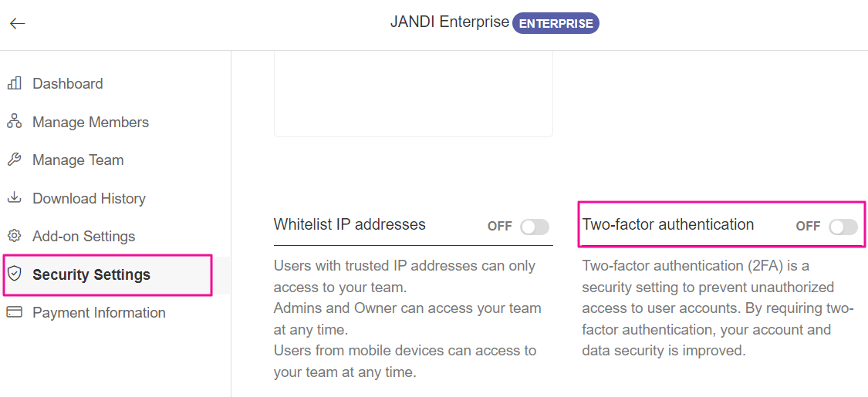The height and width of the screenshot is (397, 868).
Task: Open Download History page
Action: click(x=89, y=198)
